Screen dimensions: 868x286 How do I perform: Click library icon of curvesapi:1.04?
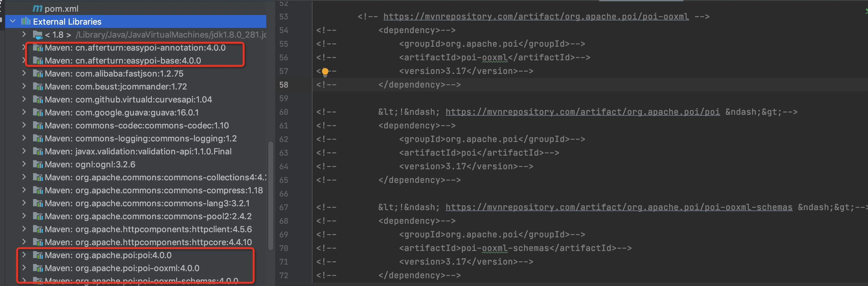coord(38,100)
